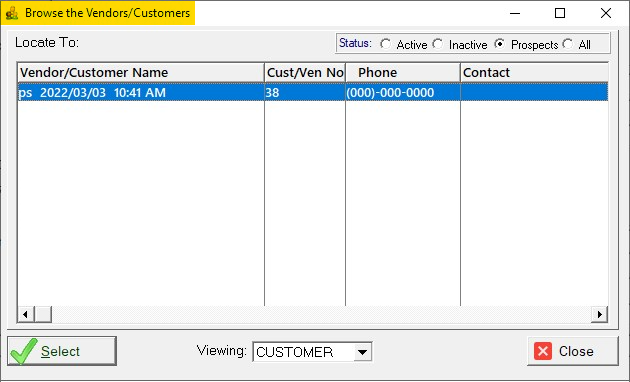
Task: Click the horizontal scrollbar thumb
Action: click(x=43, y=314)
